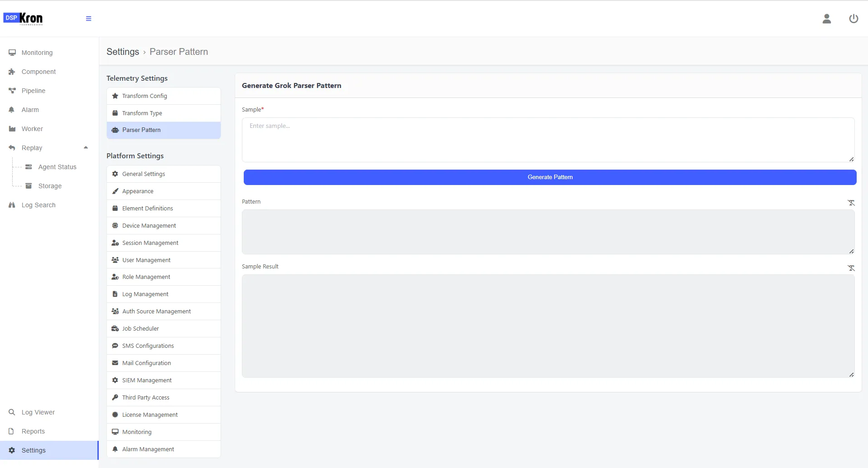
Task: Click the Agent Status icon
Action: 29,167
